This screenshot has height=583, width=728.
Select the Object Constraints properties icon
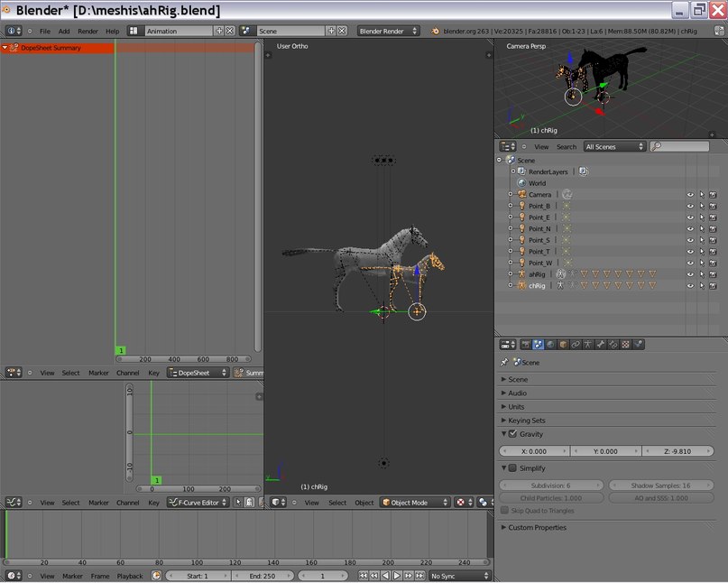pyautogui.click(x=576, y=345)
